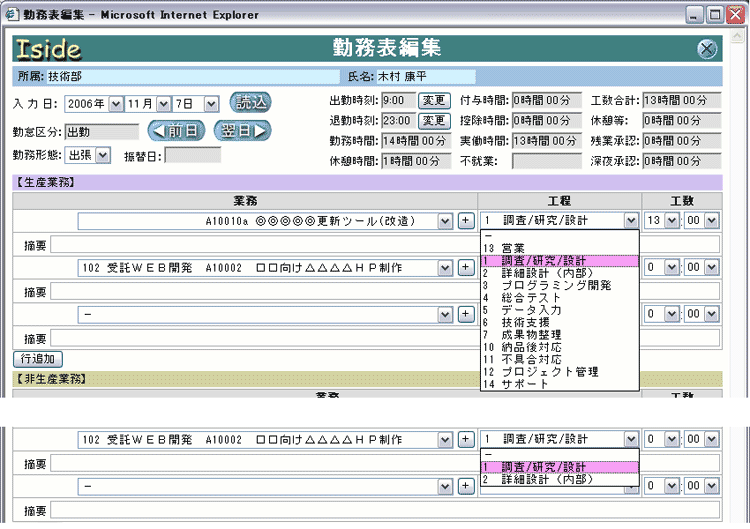Open upper 102 受託WEB開発 task dropdown
The image size is (750, 529).
click(445, 268)
